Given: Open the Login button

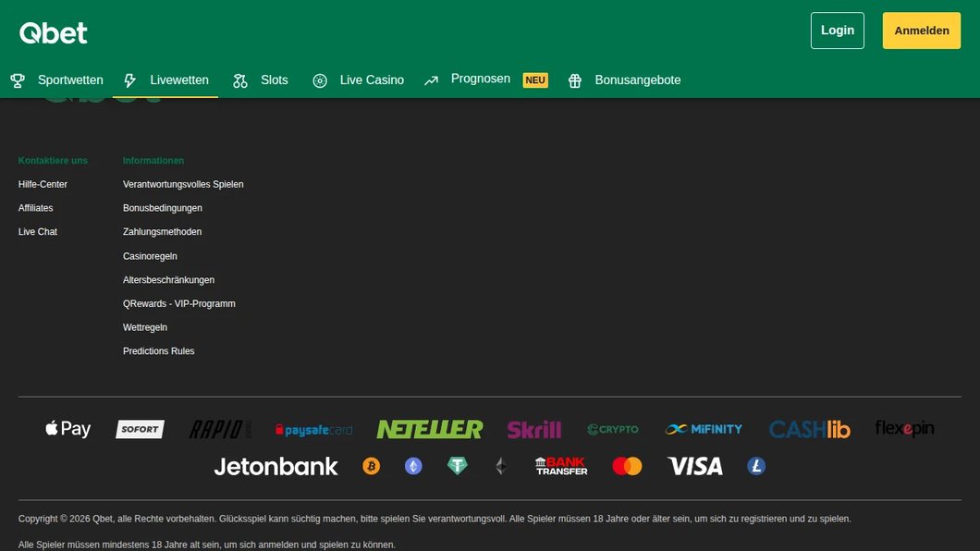Looking at the screenshot, I should pos(837,31).
